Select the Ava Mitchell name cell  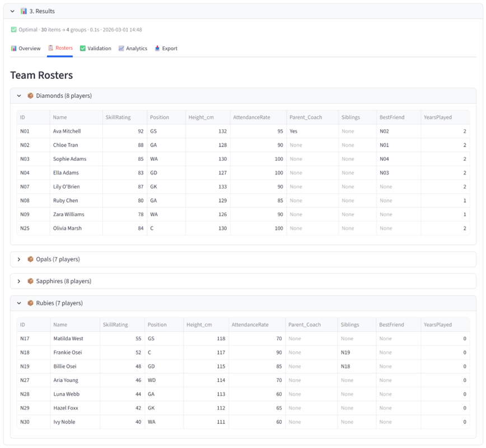pos(67,131)
